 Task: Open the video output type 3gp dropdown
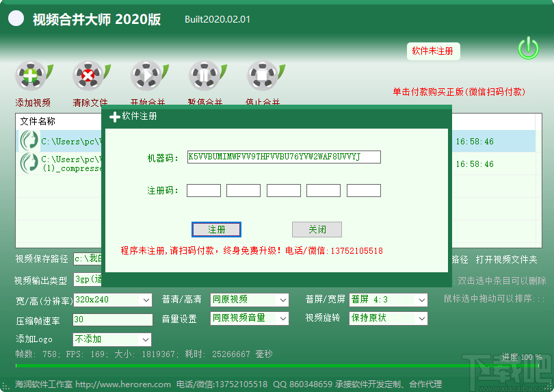[x=88, y=279]
